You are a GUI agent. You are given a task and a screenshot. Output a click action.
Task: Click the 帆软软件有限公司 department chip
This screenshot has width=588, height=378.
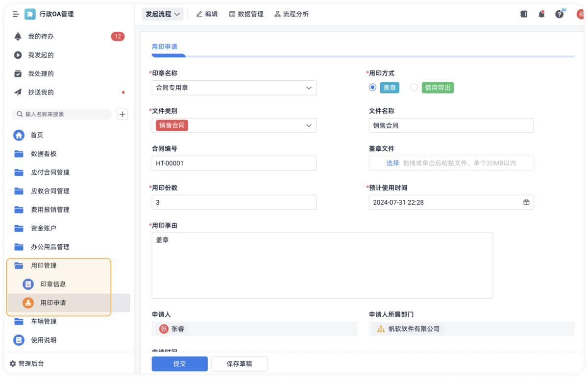[x=408, y=329]
